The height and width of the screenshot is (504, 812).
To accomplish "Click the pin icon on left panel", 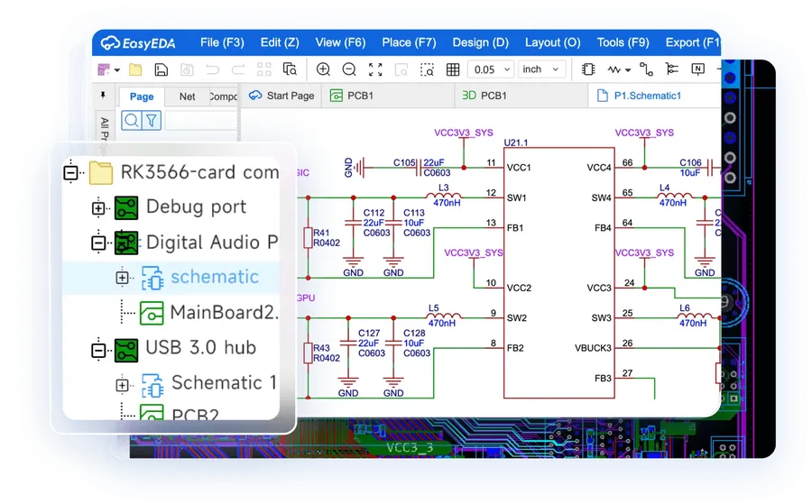I will (103, 95).
